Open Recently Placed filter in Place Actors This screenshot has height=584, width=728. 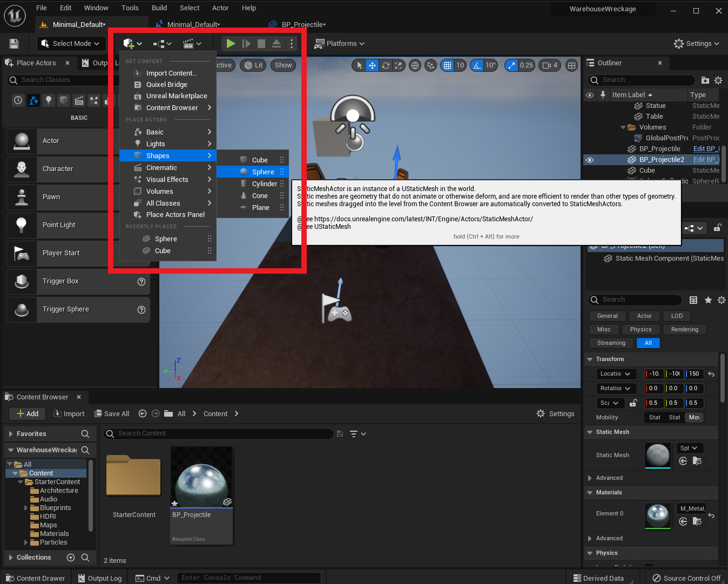(x=18, y=100)
